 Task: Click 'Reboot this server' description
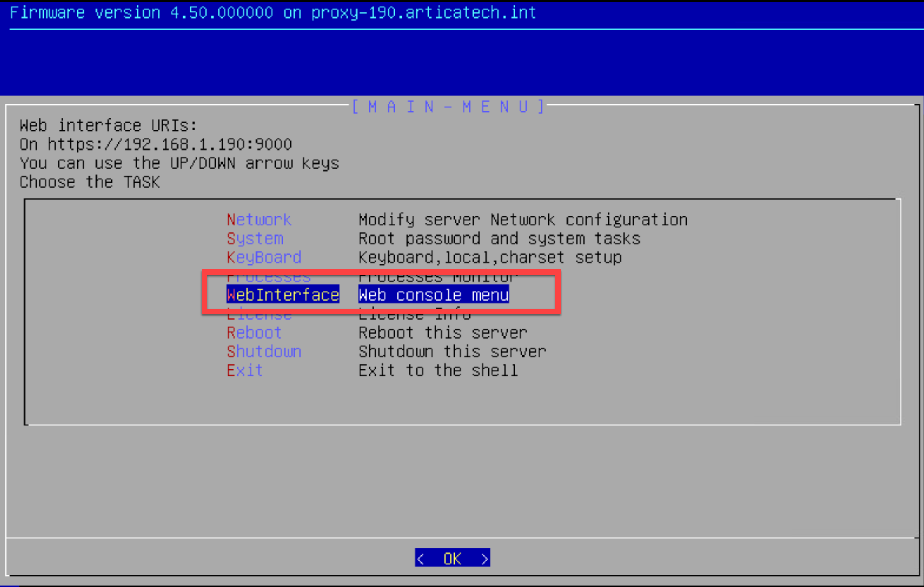(443, 332)
